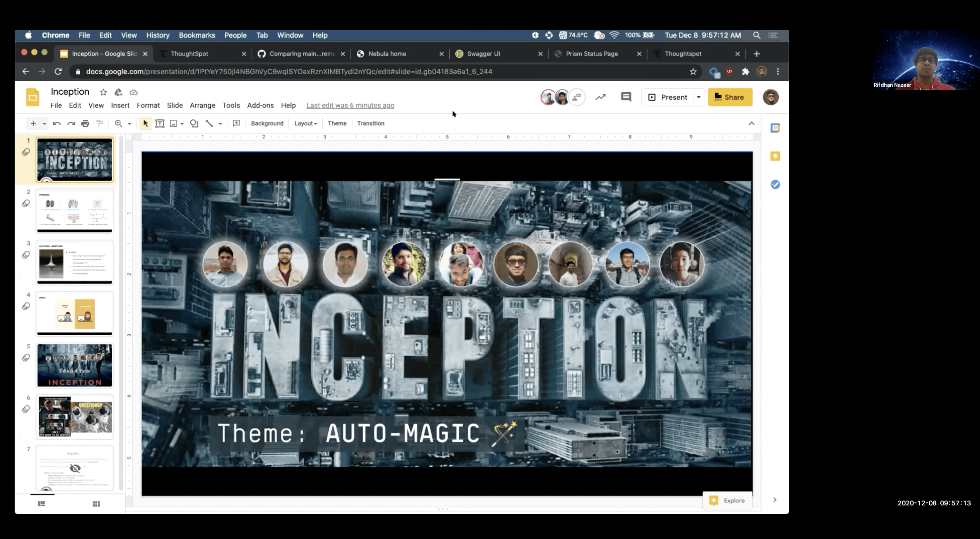Switch to the Swagger UI tab
This screenshot has width=980, height=539.
(498, 54)
